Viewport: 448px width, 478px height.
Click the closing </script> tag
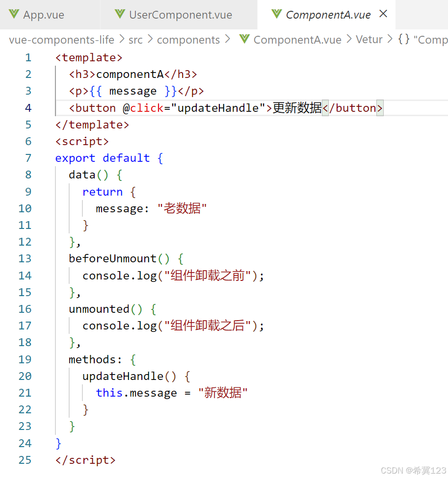85,460
